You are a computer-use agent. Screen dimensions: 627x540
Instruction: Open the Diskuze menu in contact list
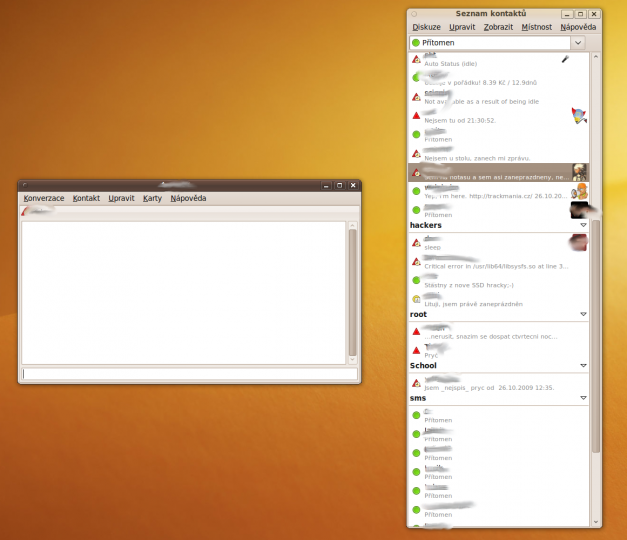tap(426, 27)
